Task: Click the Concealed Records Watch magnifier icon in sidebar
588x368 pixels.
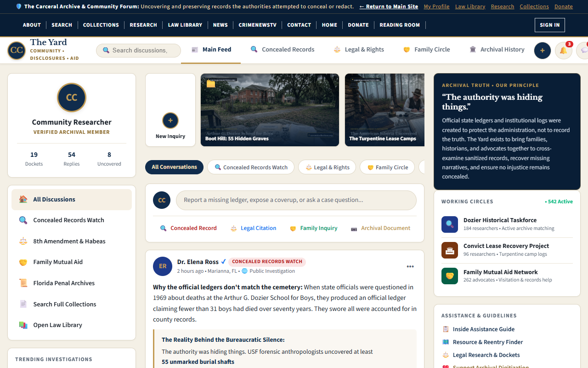Action: coord(23,220)
